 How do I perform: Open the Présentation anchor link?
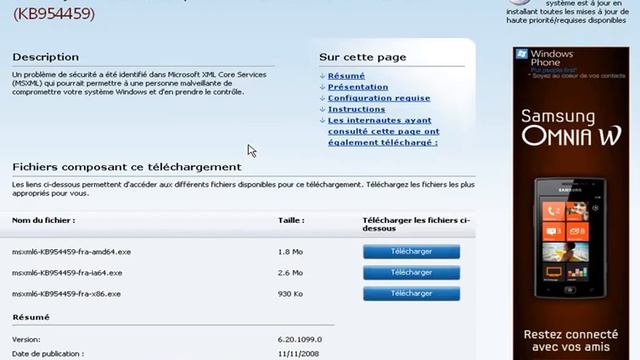pos(358,87)
